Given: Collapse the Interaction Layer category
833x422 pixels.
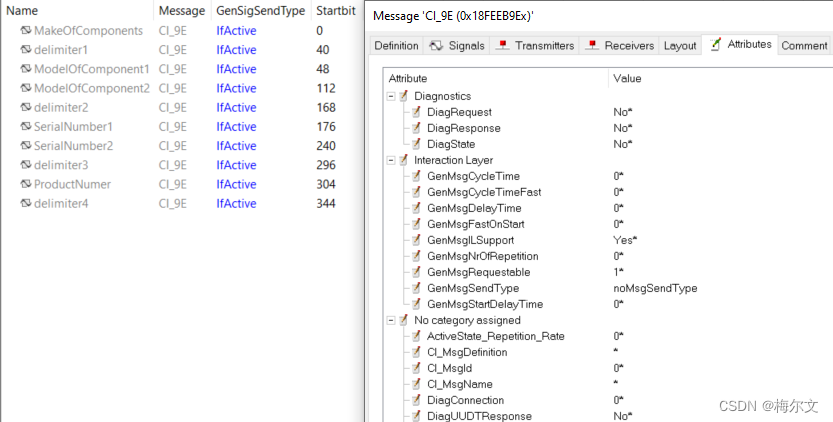Looking at the screenshot, I should (x=392, y=160).
